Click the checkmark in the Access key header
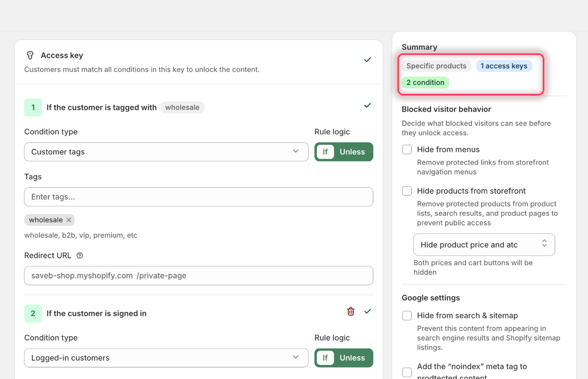The height and width of the screenshot is (379, 588). (367, 60)
